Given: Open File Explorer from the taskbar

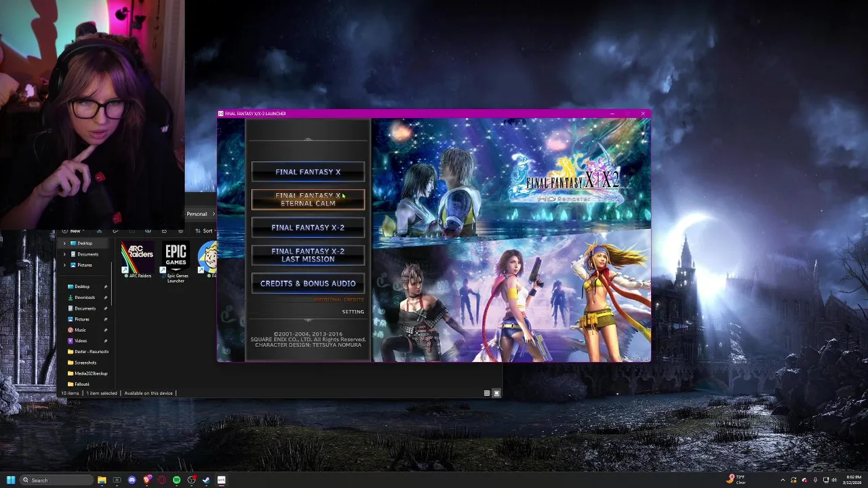Looking at the screenshot, I should tap(102, 480).
